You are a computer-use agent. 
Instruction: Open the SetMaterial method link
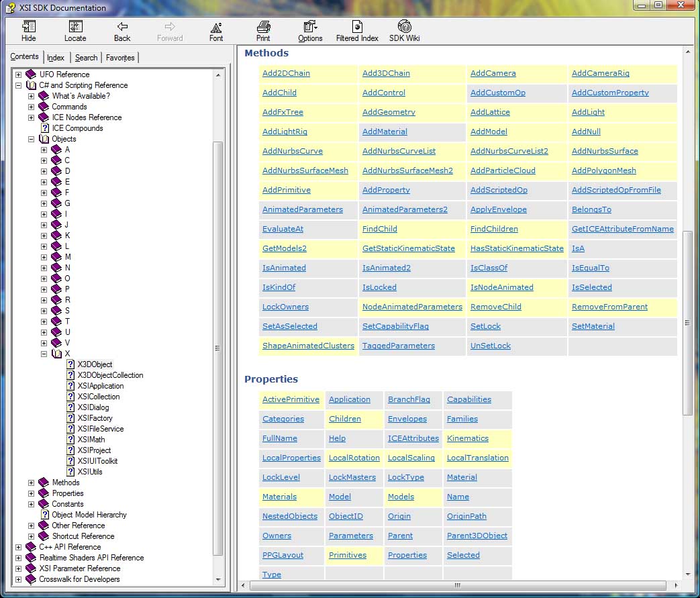593,326
